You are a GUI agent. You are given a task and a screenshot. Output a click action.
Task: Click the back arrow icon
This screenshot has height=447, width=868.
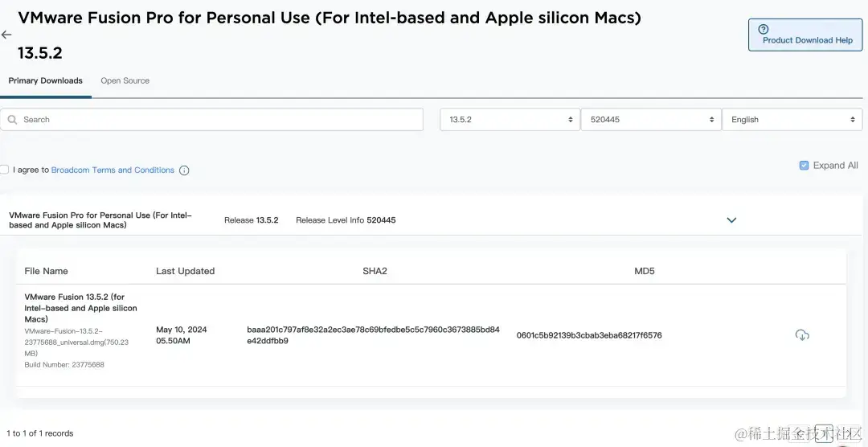tap(6, 35)
